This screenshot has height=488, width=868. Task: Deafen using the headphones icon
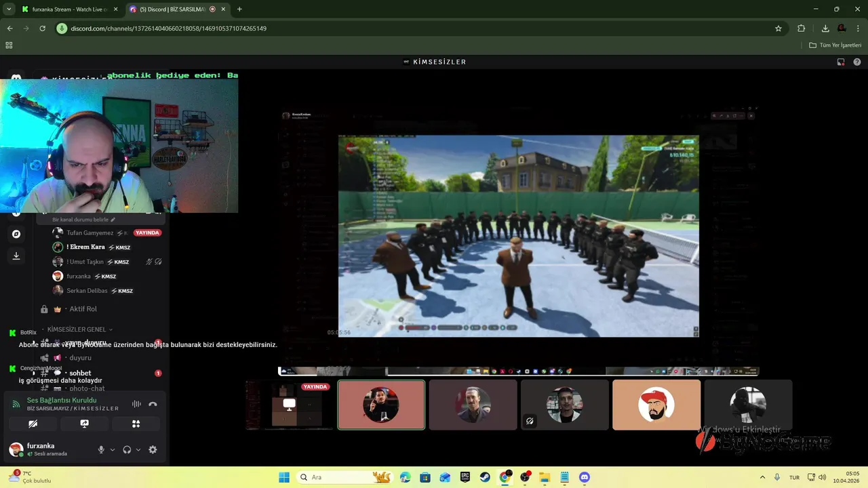click(x=127, y=449)
